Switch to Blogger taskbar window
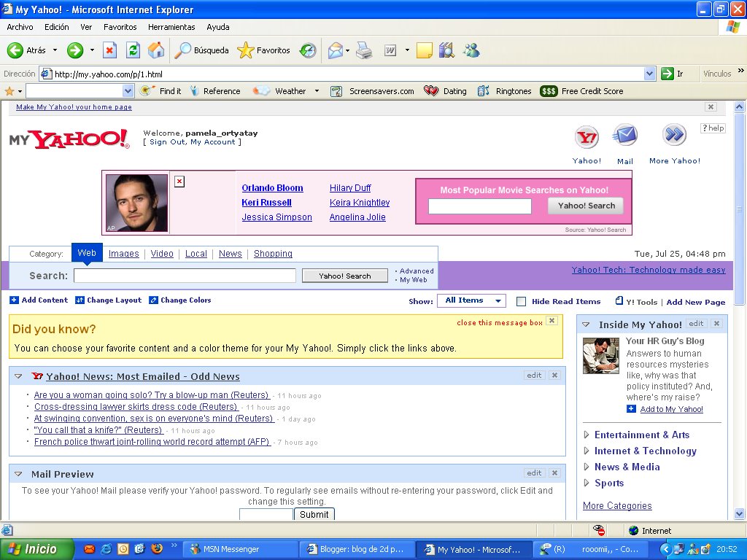Image resolution: width=747 pixels, height=560 pixels. point(356,549)
